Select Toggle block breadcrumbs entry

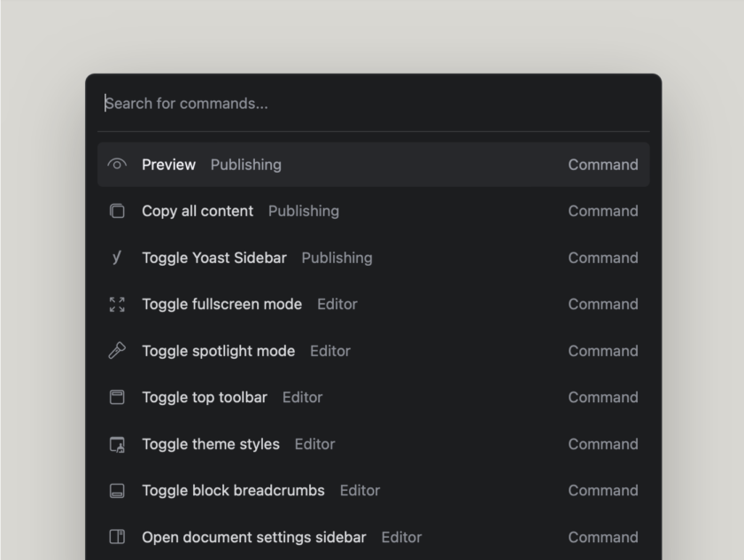[374, 491]
